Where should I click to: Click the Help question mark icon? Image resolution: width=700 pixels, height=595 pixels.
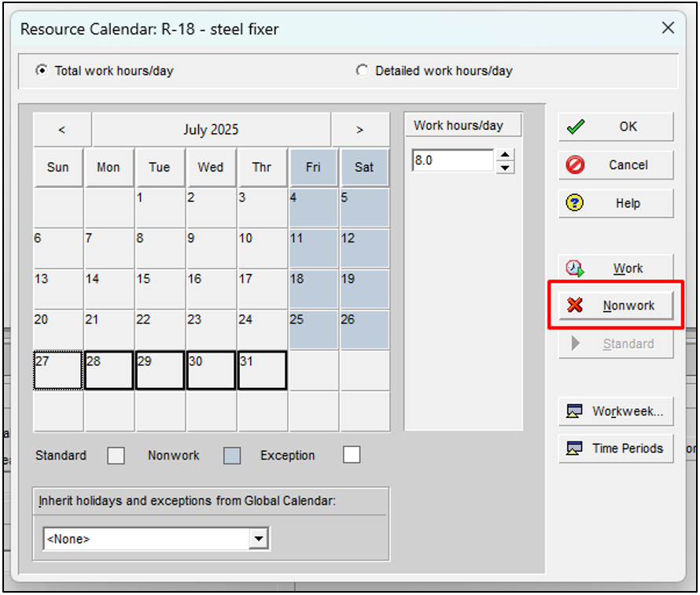[x=576, y=203]
